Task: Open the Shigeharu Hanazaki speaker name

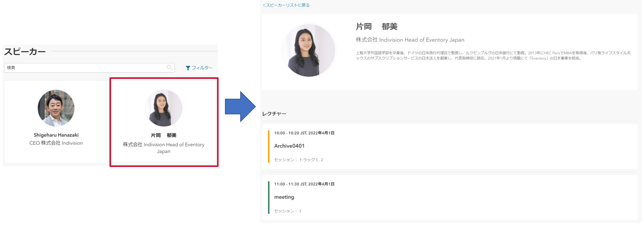Action: 56,135
